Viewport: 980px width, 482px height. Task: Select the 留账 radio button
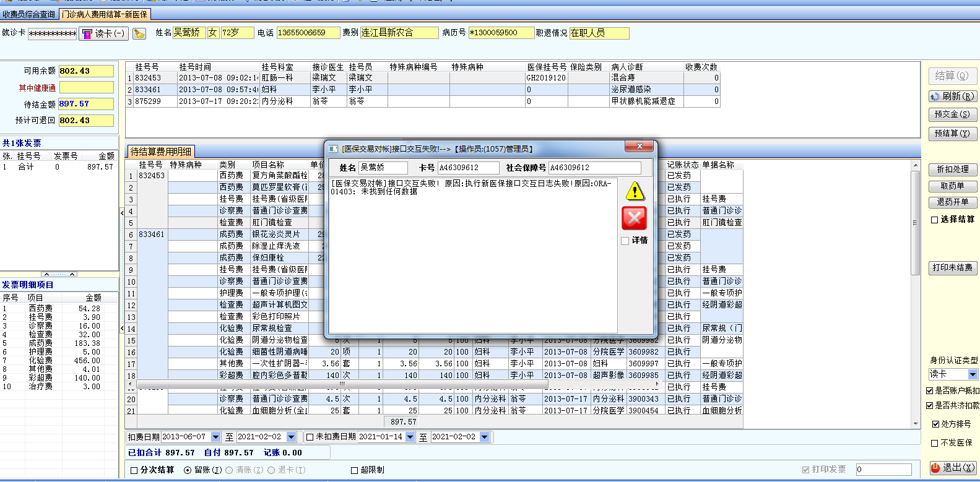188,470
